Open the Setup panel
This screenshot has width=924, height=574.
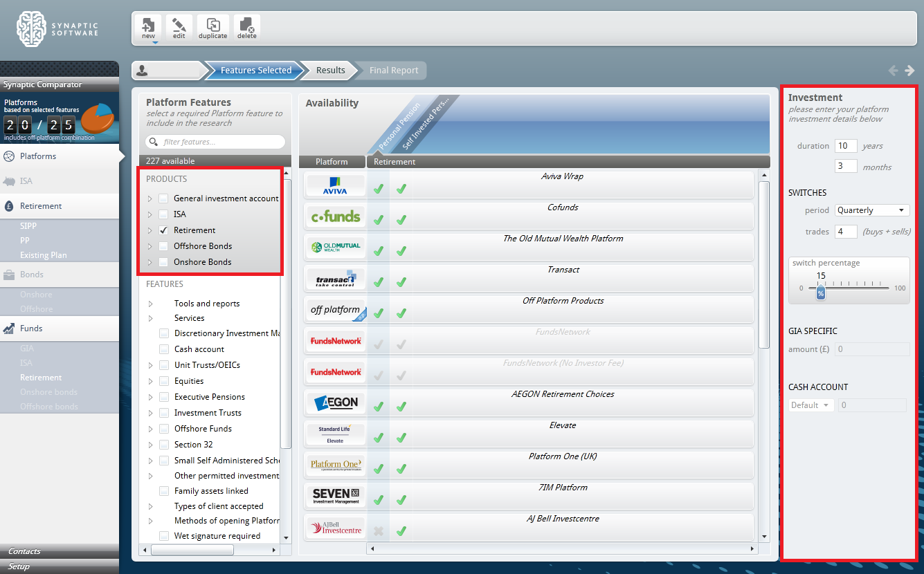[60, 566]
